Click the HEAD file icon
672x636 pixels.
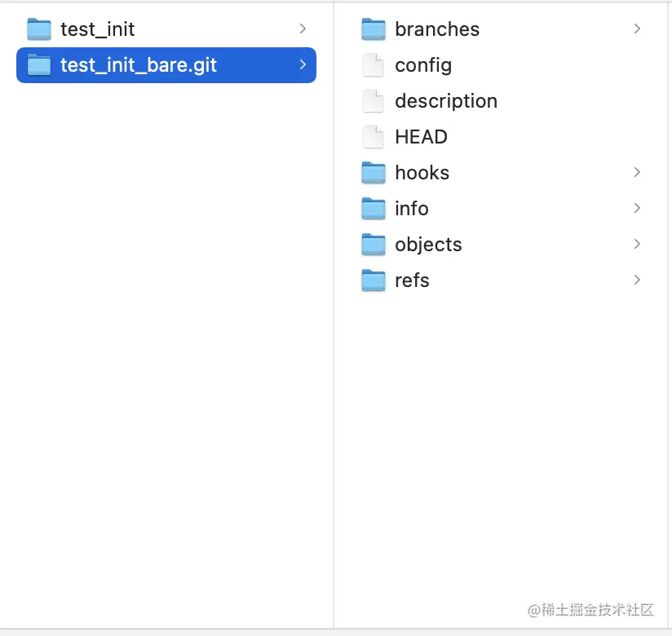(x=374, y=137)
